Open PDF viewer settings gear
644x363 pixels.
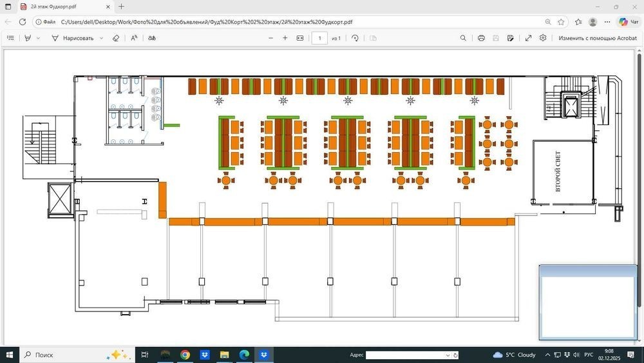tap(543, 38)
